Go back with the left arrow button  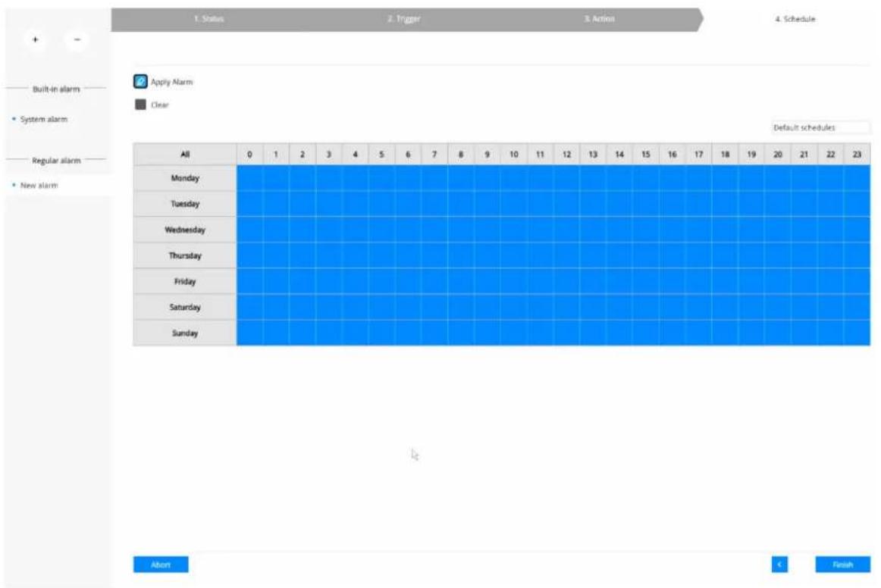[x=779, y=565]
